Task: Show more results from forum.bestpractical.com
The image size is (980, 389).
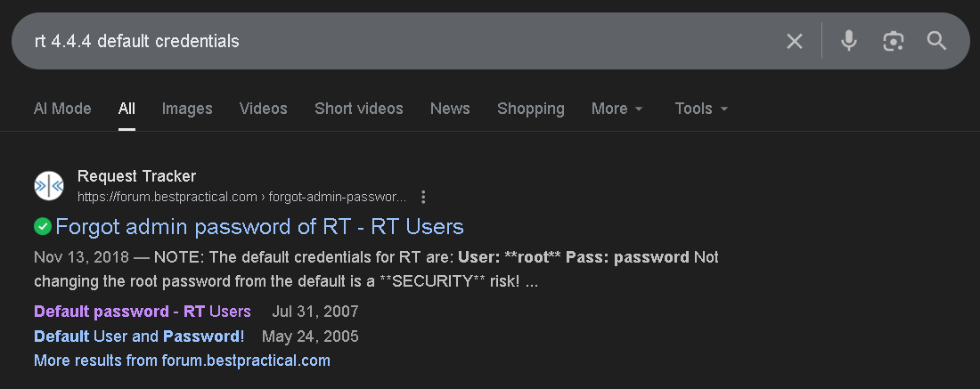Action: (x=182, y=361)
